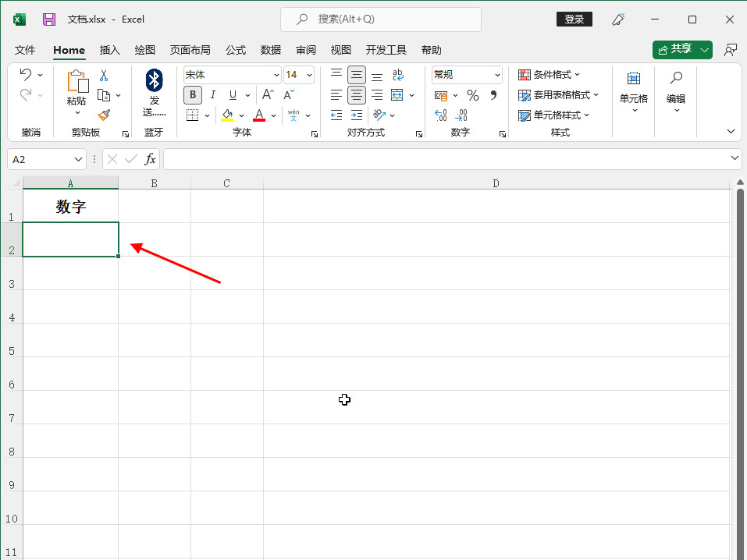This screenshot has width=747, height=560.
Task: Apply comma thousands separator style
Action: (493, 95)
